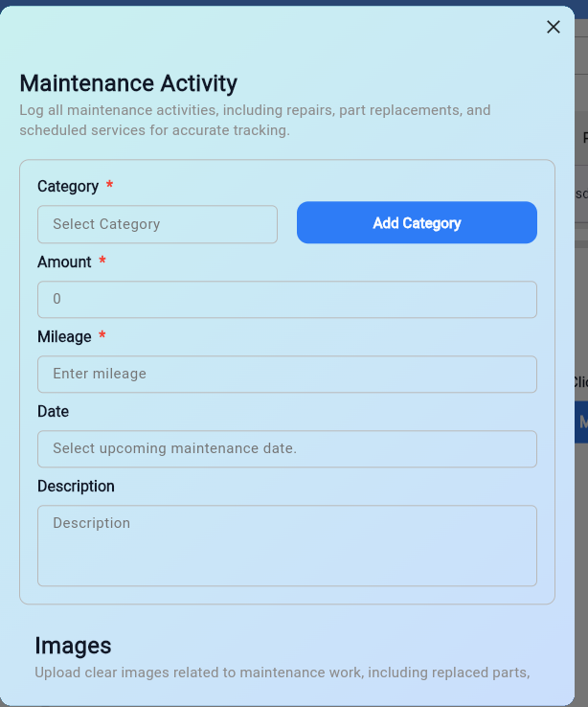Viewport: 588px width, 707px height.
Task: Click the required asterisk beside Mileage
Action: coord(102,335)
